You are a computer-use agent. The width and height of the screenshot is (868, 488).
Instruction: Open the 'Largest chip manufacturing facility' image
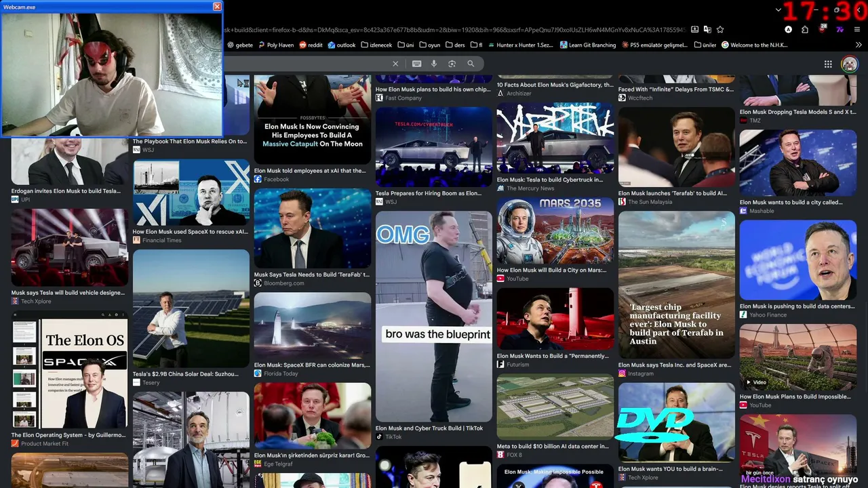[x=677, y=285]
